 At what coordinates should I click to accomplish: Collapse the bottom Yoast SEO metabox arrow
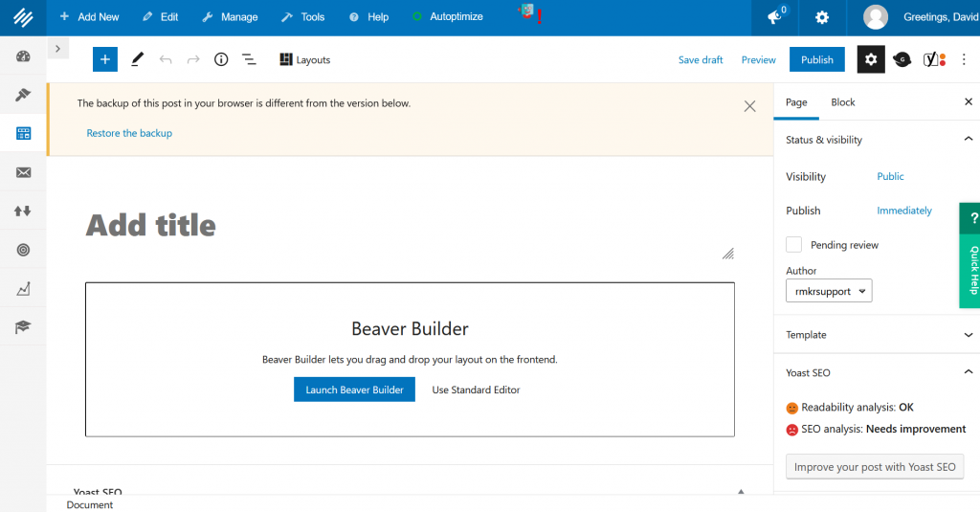click(741, 491)
